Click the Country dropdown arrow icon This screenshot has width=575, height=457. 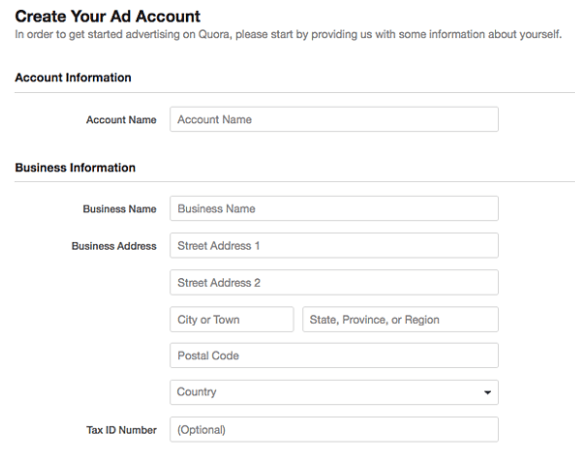point(487,392)
